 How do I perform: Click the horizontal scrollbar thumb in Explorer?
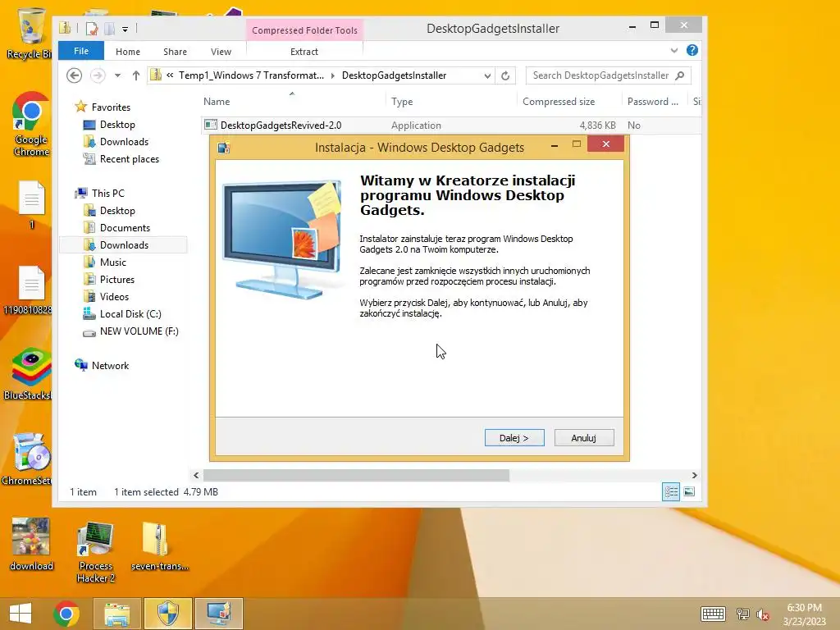click(x=356, y=475)
